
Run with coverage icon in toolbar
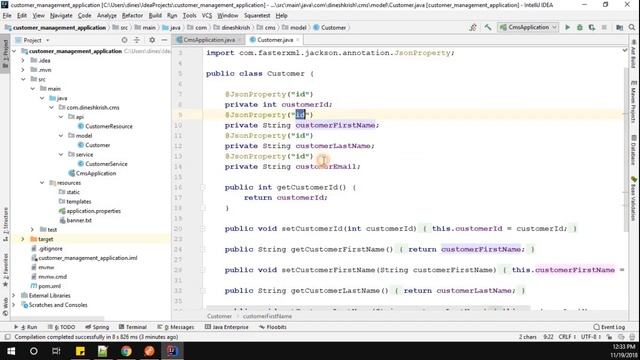point(592,27)
